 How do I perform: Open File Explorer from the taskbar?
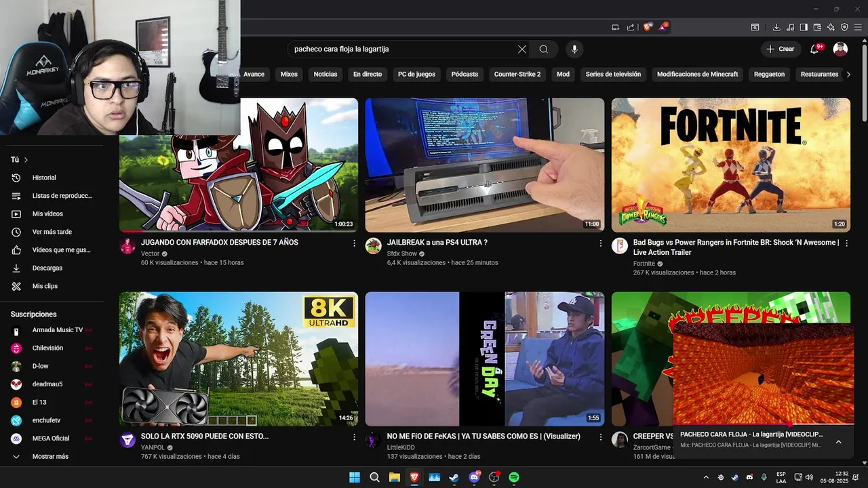(x=395, y=477)
